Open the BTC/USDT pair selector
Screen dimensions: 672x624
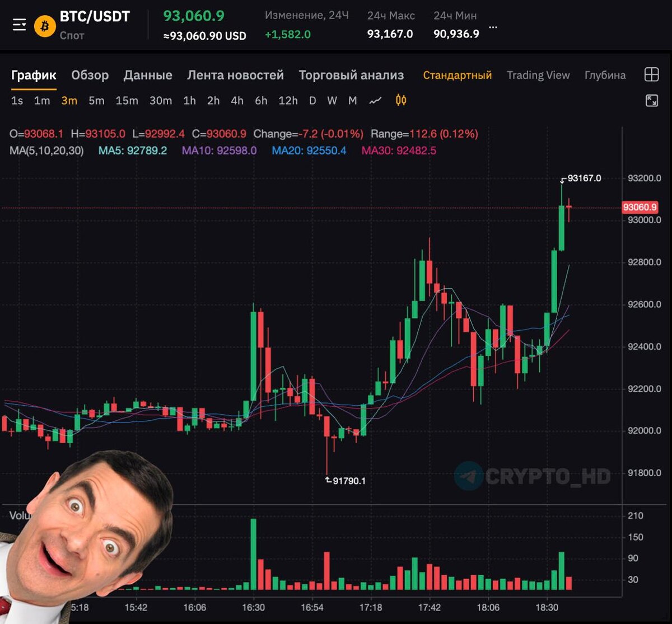tap(95, 17)
